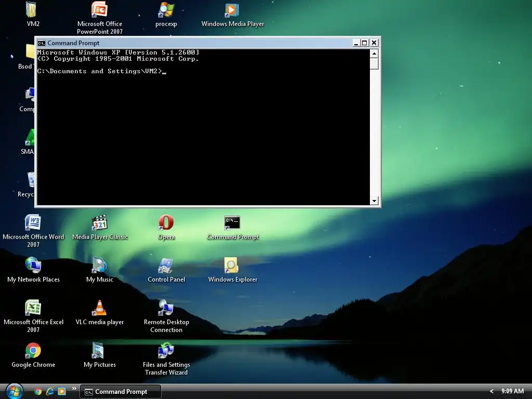Launch Chrome from the quick launch bar
The height and width of the screenshot is (399, 532).
pyautogui.click(x=38, y=391)
